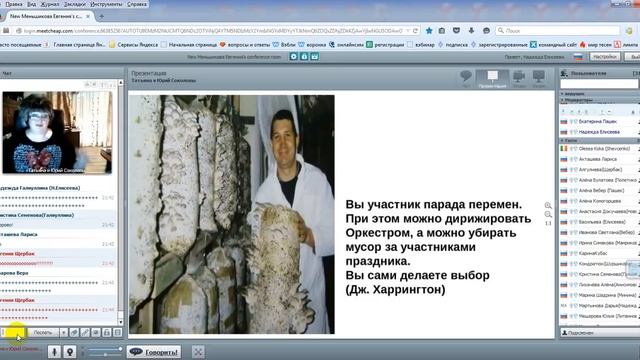
Task: Click the zoom out magnifier on presentation
Action: [x=548, y=214]
